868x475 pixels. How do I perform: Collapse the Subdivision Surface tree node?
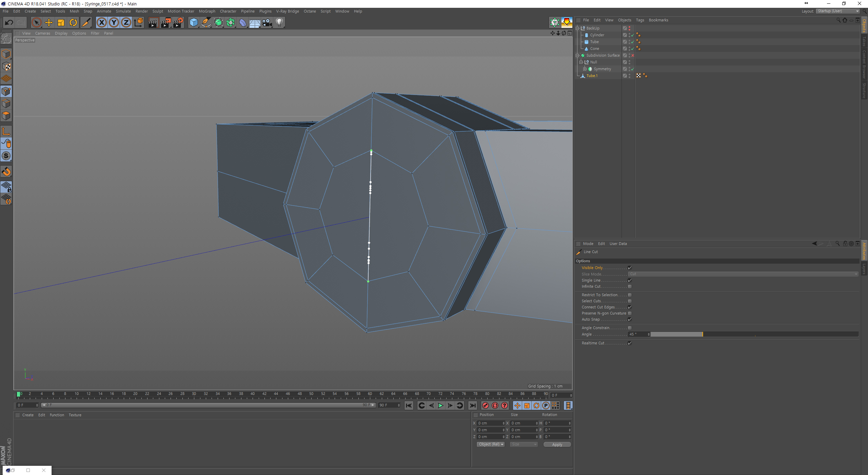pos(577,55)
